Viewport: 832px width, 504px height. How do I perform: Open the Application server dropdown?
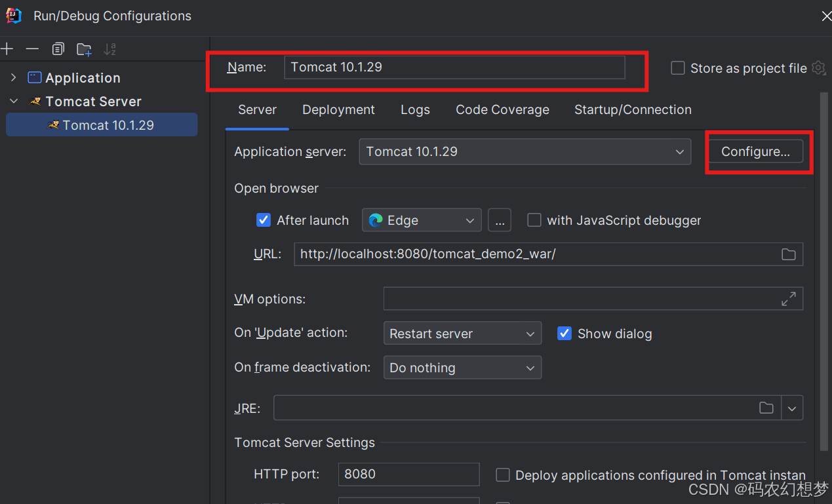click(525, 152)
